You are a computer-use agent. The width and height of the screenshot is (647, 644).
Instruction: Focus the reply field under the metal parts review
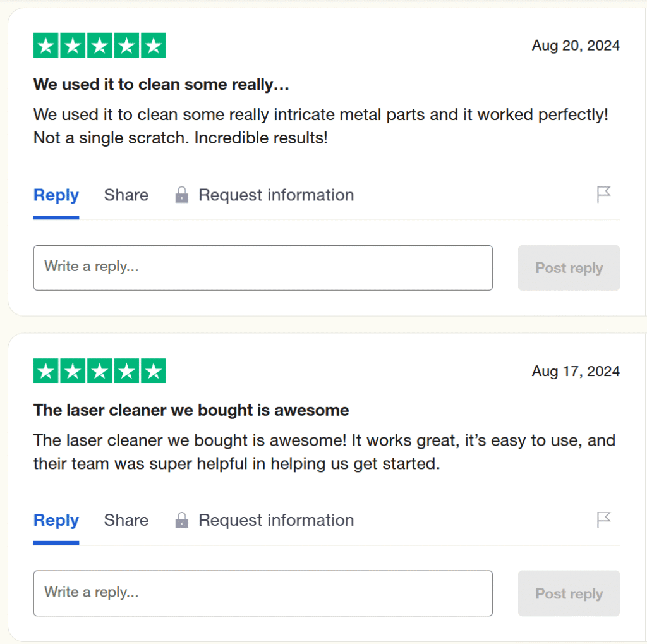click(x=263, y=268)
